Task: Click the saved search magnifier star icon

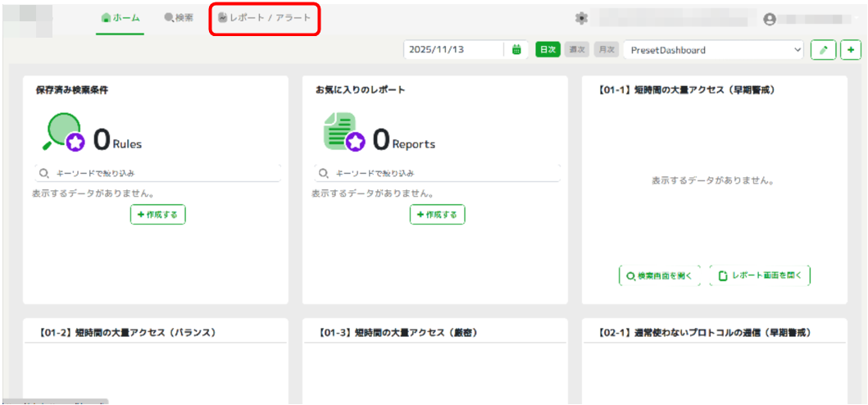Action: click(63, 132)
